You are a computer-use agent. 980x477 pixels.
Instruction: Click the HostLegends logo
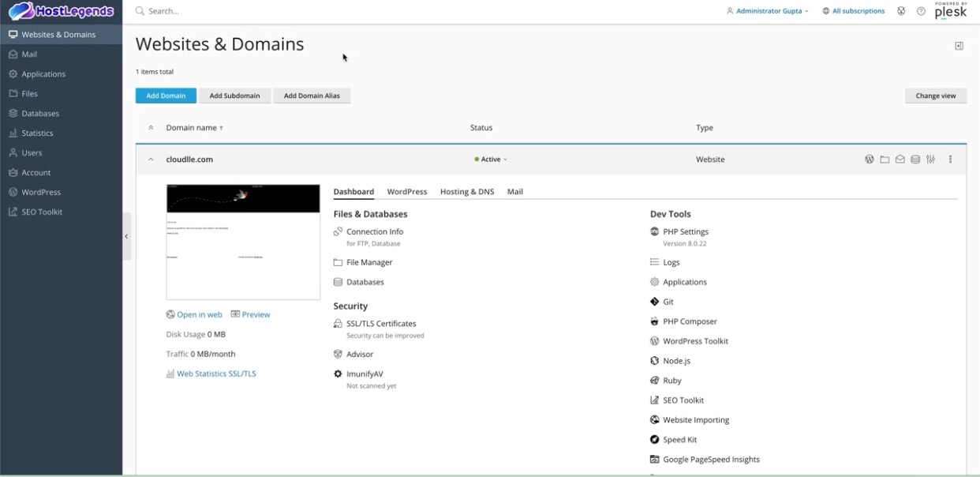(x=61, y=11)
